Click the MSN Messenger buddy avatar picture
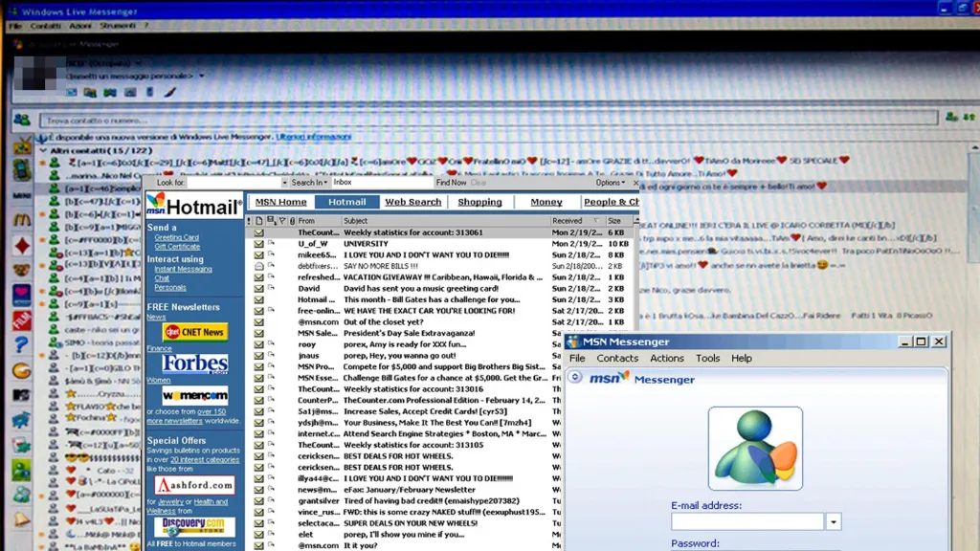This screenshot has width=980, height=551. (755, 449)
